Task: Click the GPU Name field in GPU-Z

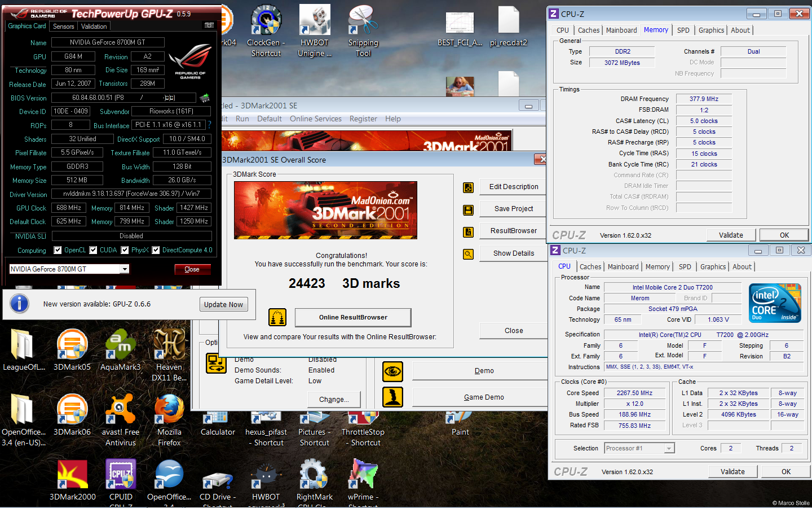Action: pos(108,42)
